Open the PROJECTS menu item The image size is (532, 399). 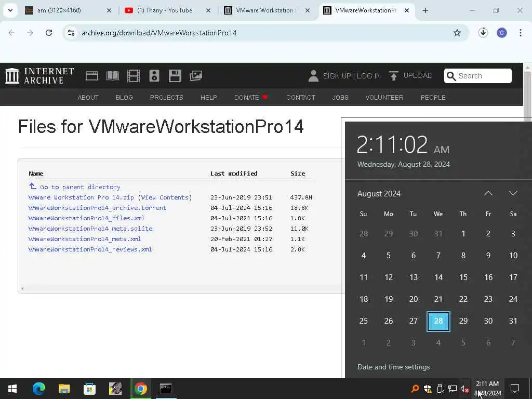click(x=167, y=97)
